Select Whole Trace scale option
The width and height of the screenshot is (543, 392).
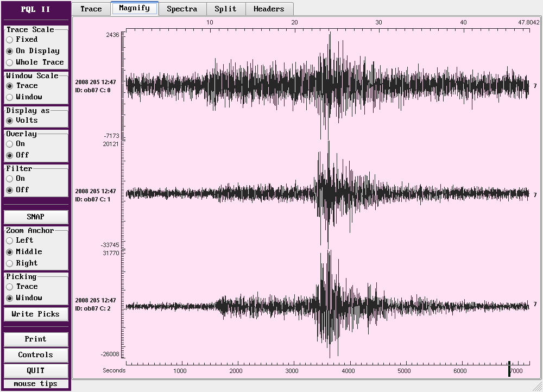[x=10, y=62]
